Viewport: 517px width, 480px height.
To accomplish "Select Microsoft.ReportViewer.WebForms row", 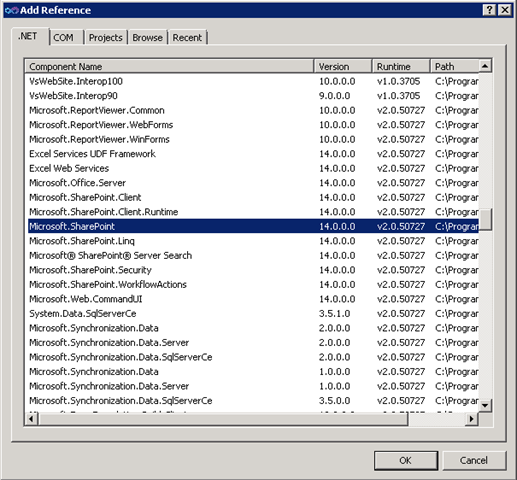I will coord(253,125).
